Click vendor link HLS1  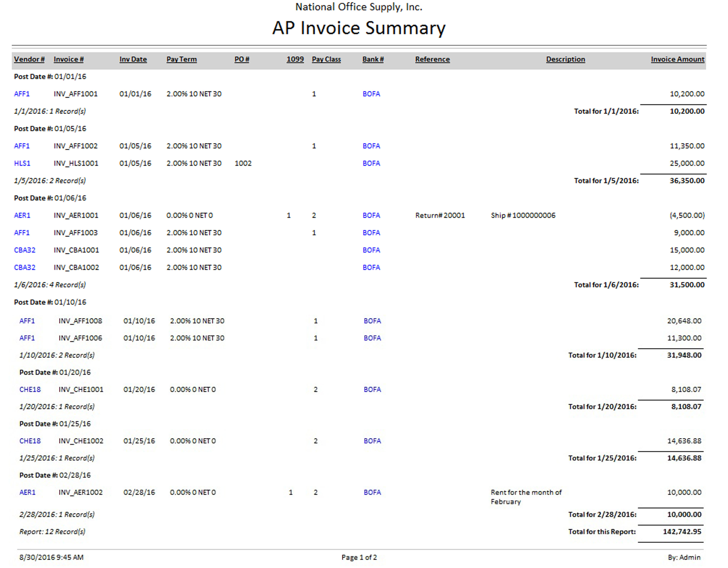[x=22, y=163]
